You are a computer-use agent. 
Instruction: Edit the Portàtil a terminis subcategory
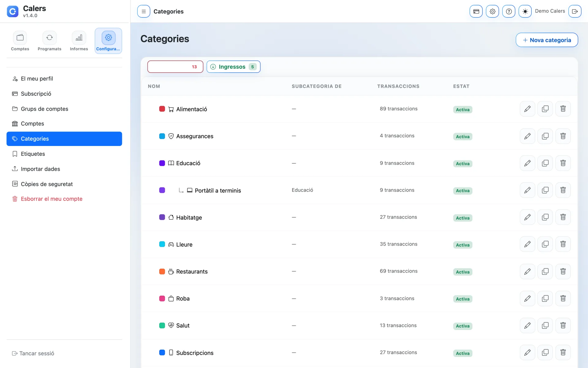click(527, 190)
